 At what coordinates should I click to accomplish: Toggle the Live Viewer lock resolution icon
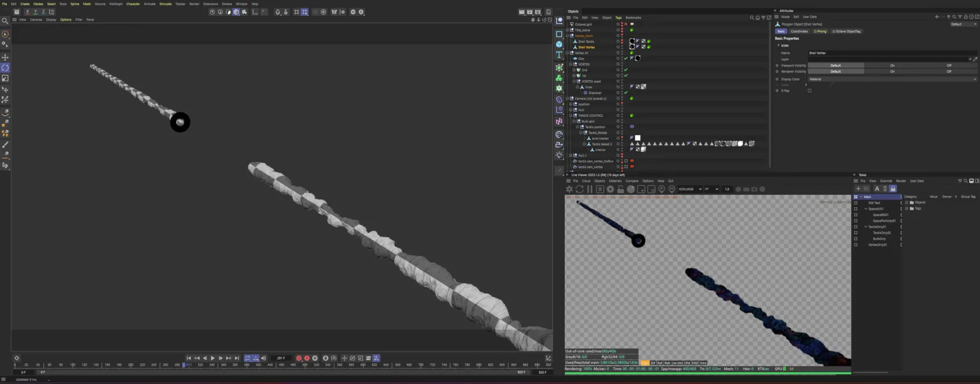[x=620, y=189]
